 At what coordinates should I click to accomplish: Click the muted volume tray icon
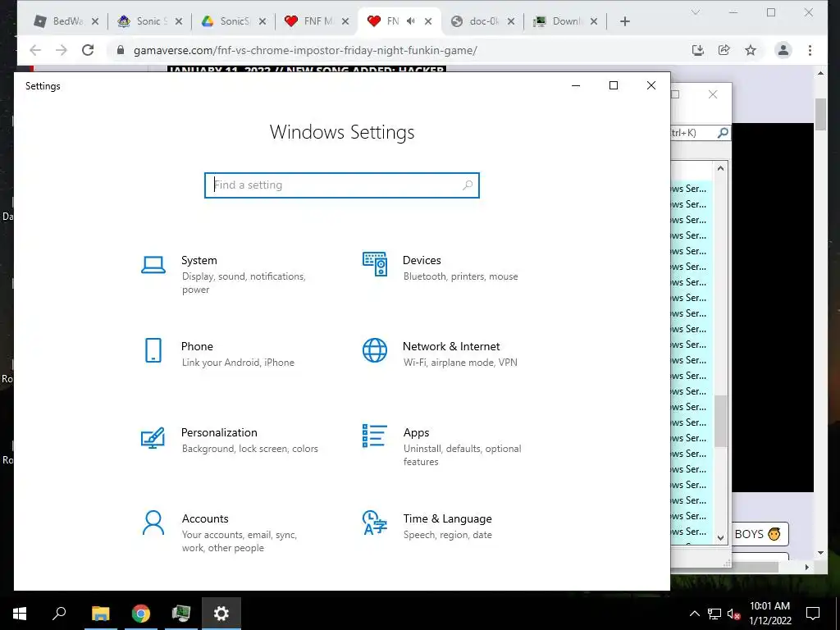point(734,614)
